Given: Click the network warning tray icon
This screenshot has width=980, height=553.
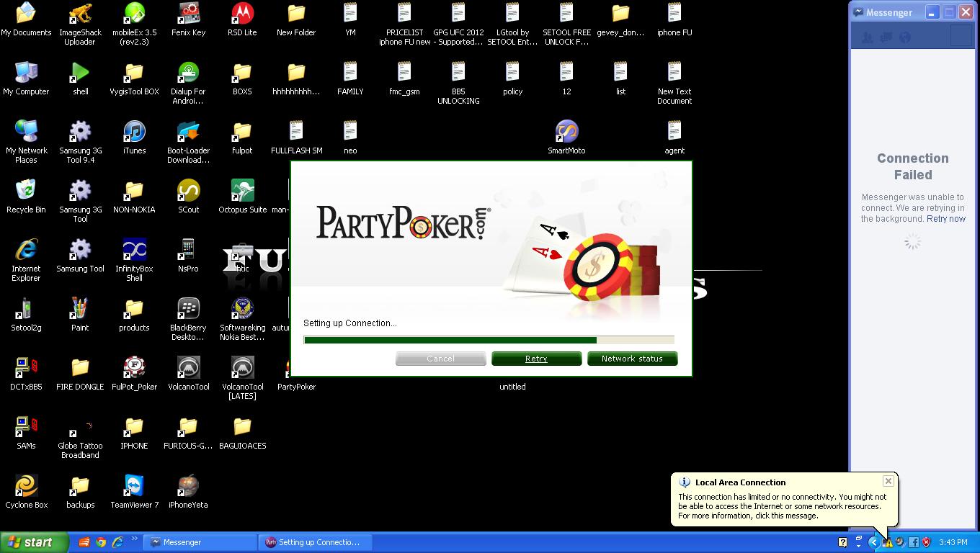Looking at the screenshot, I should [887, 542].
